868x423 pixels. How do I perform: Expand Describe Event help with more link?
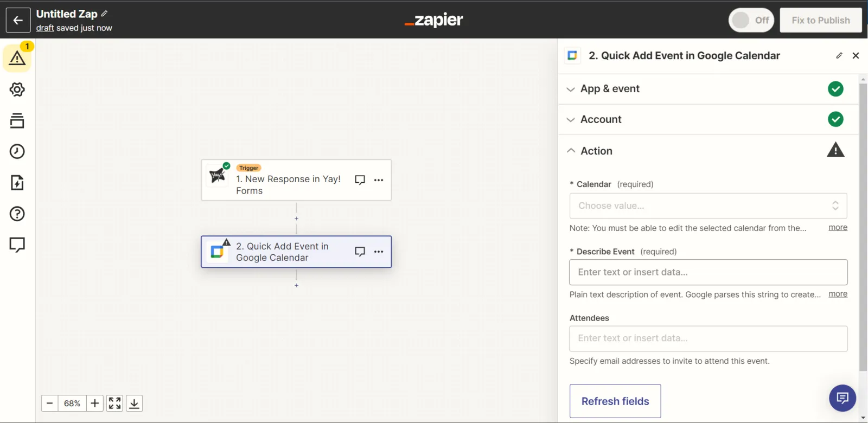tap(838, 294)
